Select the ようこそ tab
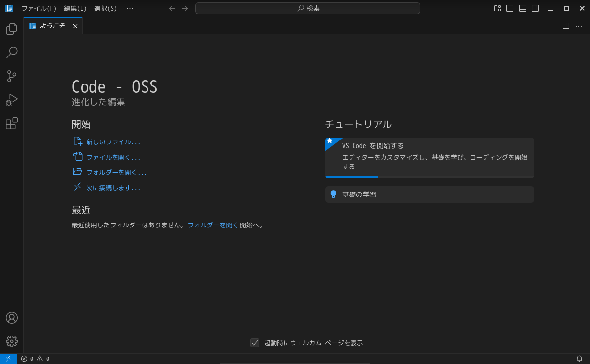The image size is (590, 364). pos(53,26)
